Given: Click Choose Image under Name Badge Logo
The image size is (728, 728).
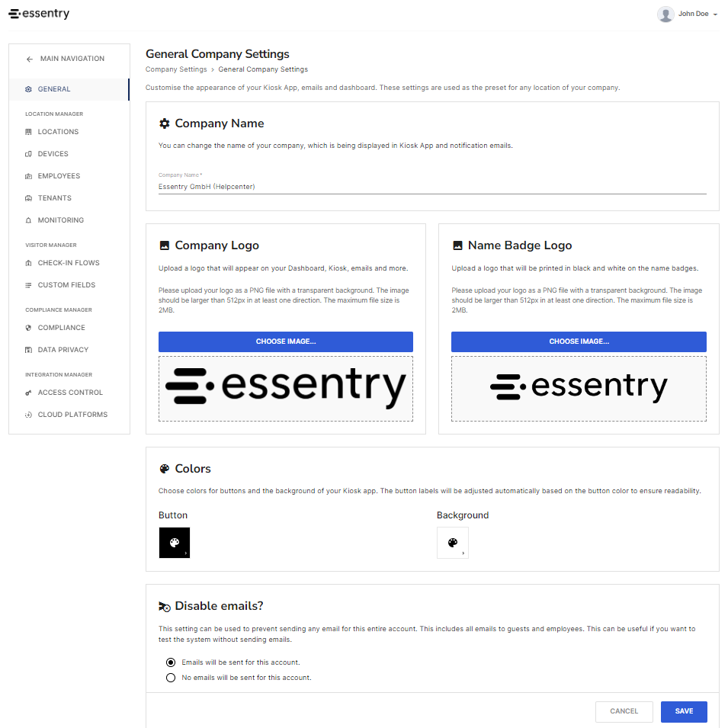Looking at the screenshot, I should (x=579, y=342).
